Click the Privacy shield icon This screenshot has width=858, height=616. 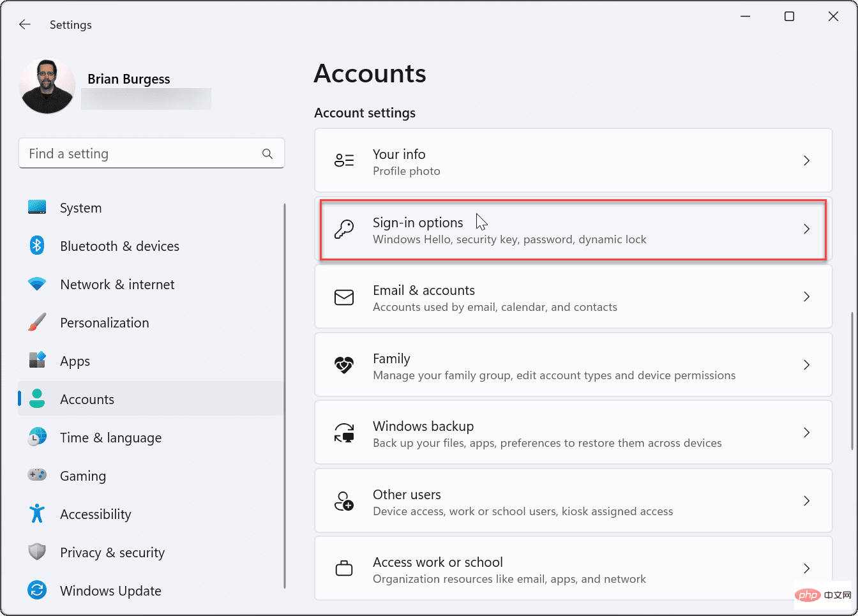click(x=37, y=552)
